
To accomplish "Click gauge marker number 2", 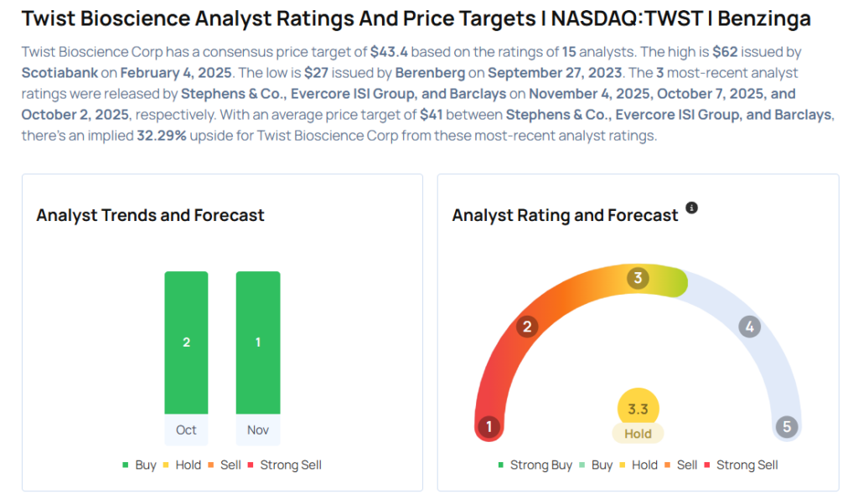I will point(527,327).
